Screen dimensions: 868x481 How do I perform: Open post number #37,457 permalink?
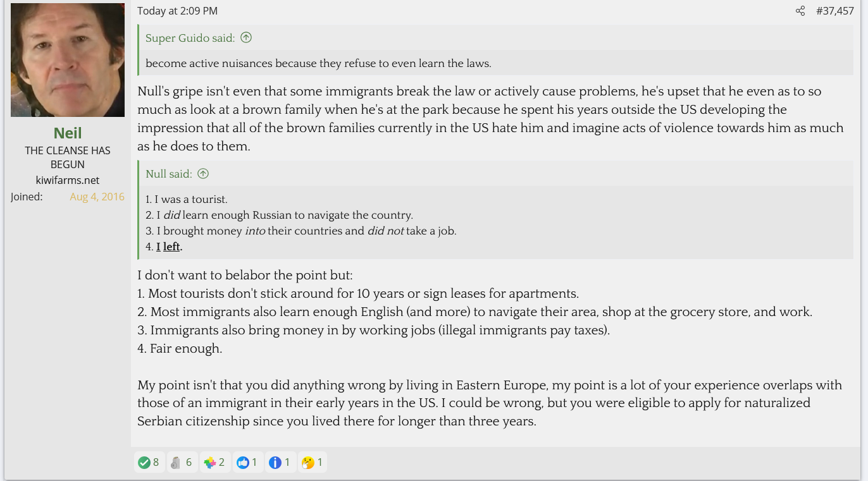tap(835, 11)
